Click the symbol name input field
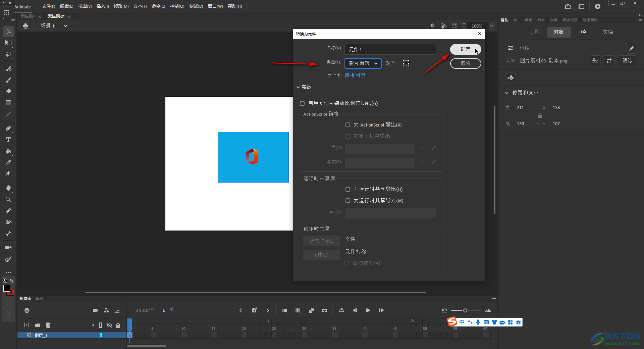 pos(390,49)
